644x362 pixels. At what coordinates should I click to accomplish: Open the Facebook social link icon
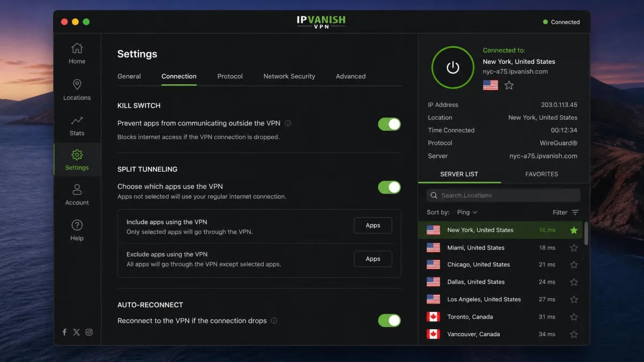tap(64, 332)
